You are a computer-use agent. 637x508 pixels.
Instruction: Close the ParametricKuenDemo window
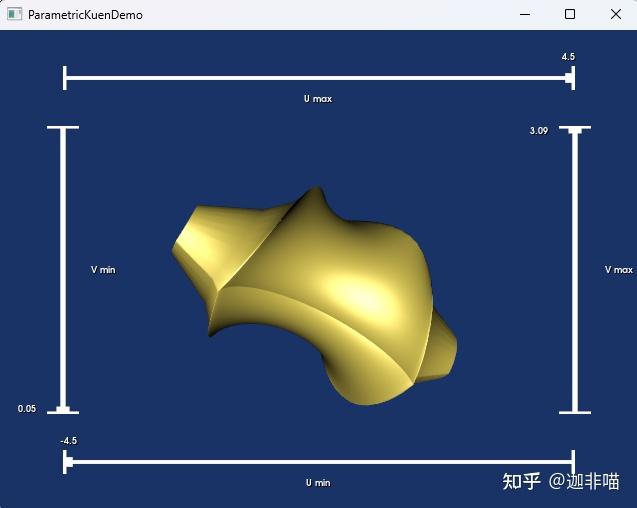pos(616,15)
